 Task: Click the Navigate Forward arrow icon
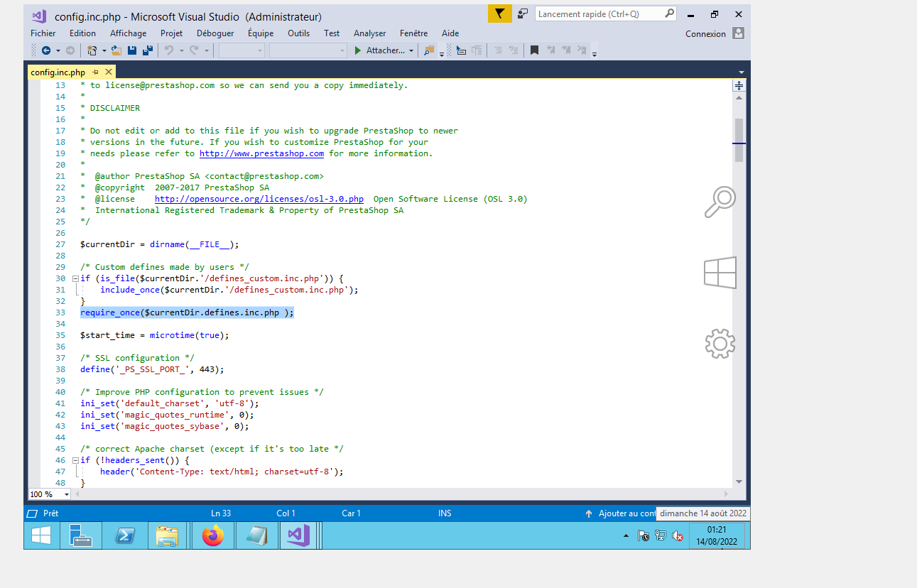(x=70, y=50)
